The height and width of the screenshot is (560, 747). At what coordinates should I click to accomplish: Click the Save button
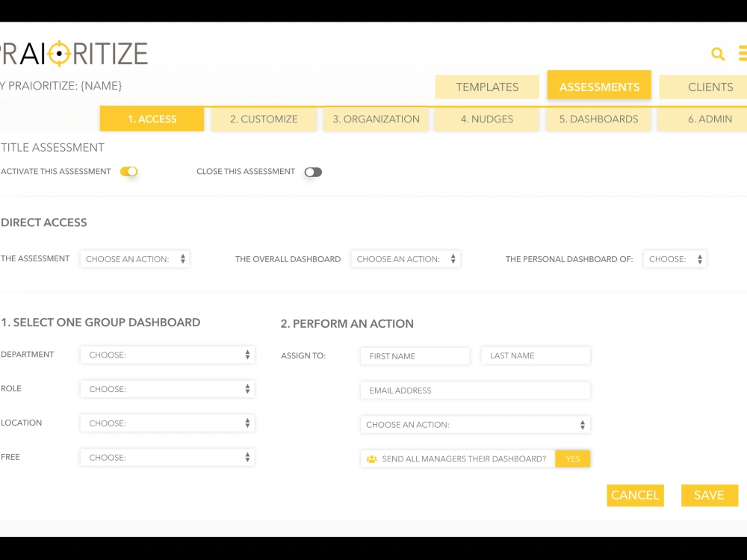[x=710, y=495]
